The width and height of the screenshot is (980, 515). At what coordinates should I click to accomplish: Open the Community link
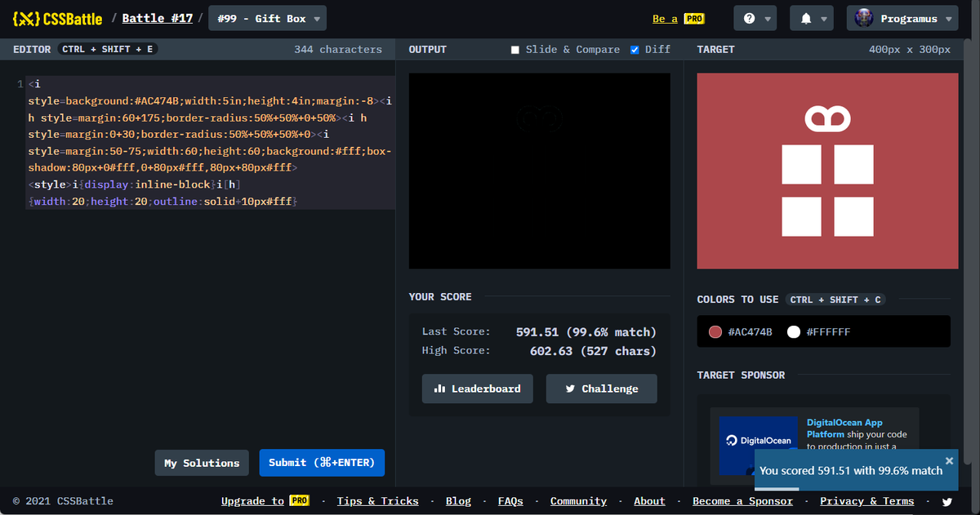click(578, 501)
